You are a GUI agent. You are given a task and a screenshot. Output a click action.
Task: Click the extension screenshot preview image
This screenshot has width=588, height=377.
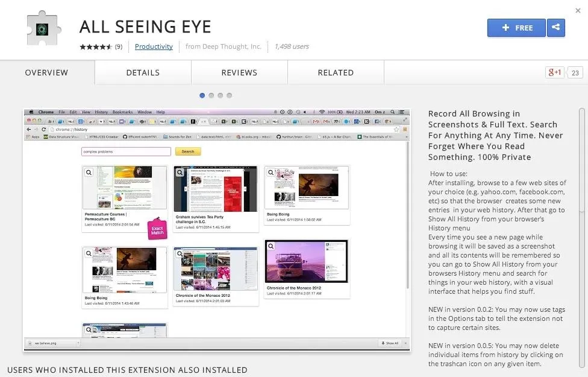(217, 230)
